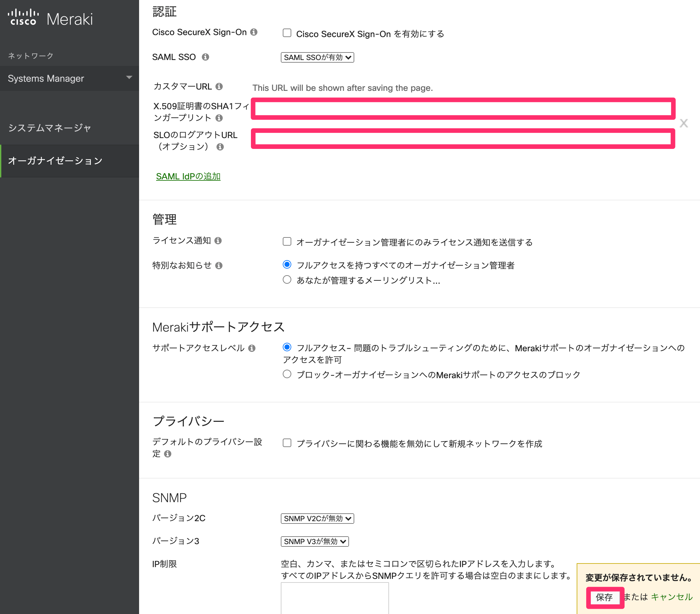Check プライバシーに関わる機能を無効 checkbox

tap(287, 443)
